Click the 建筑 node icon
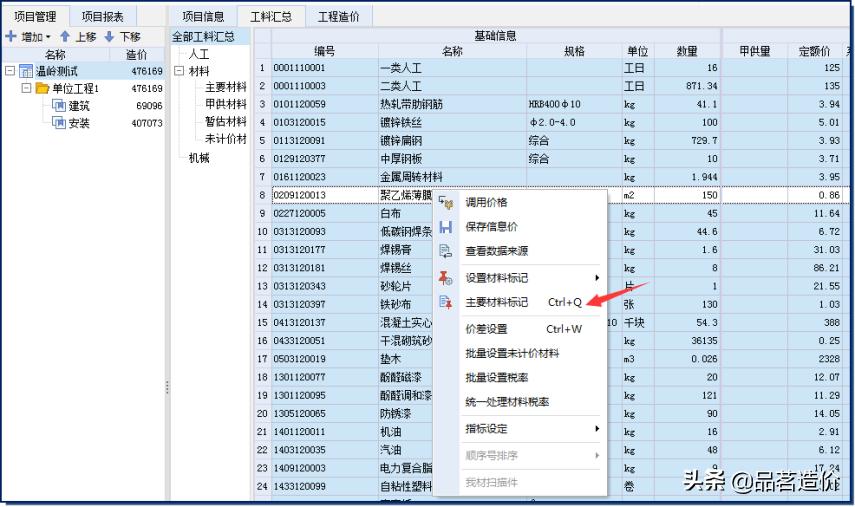The width and height of the screenshot is (855, 507). click(59, 105)
